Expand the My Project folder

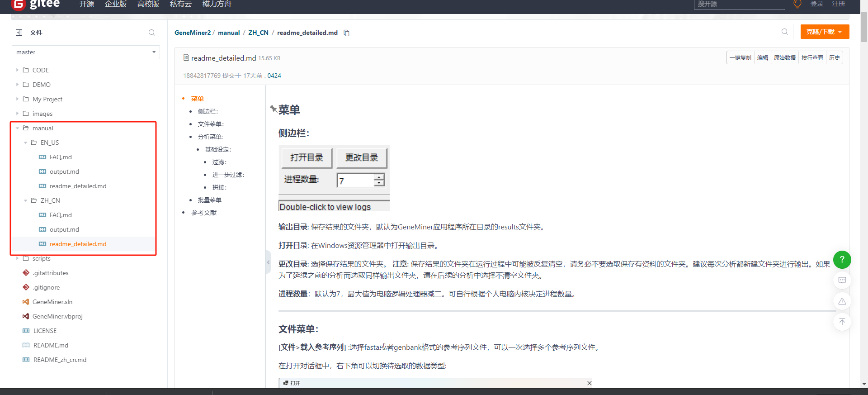[x=17, y=99]
